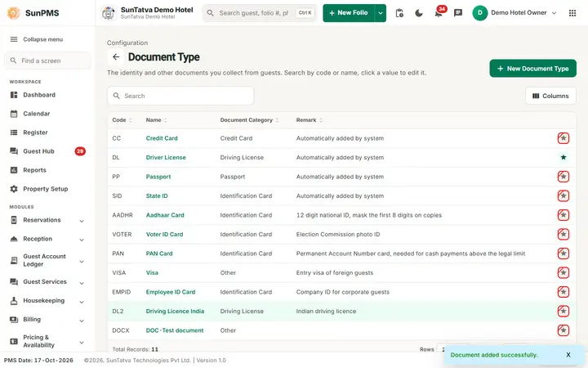Set DOC-Test document star as default

(563, 330)
